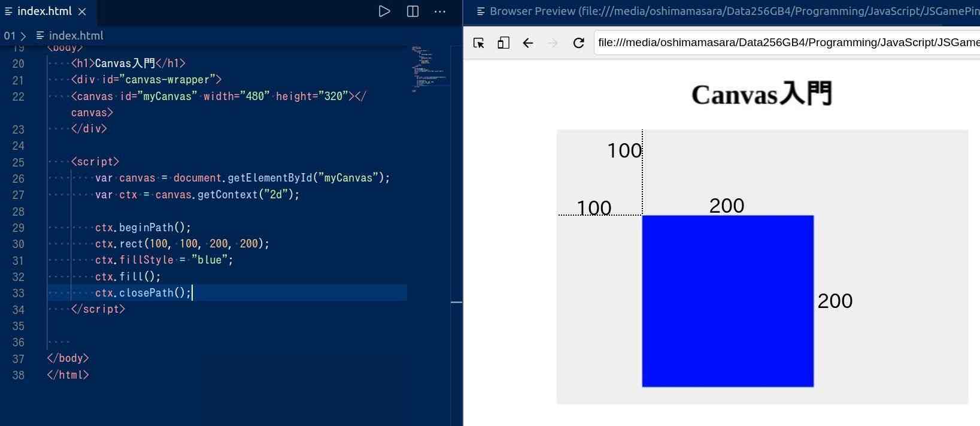Click the 200 label above the square
Viewport: 980px width, 426px height.
(727, 206)
